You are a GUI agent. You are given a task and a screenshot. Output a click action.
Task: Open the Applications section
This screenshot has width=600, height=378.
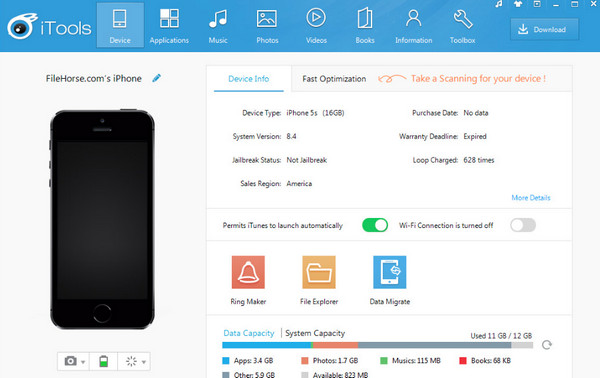click(x=169, y=26)
